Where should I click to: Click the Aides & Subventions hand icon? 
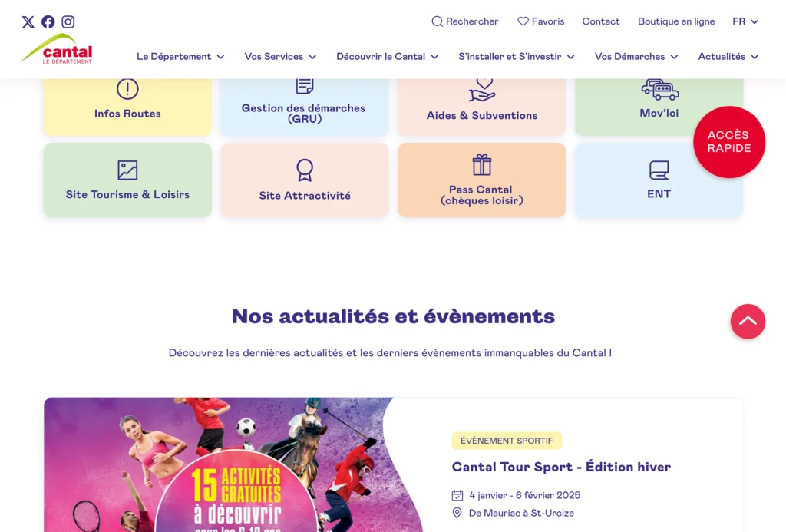click(x=482, y=91)
